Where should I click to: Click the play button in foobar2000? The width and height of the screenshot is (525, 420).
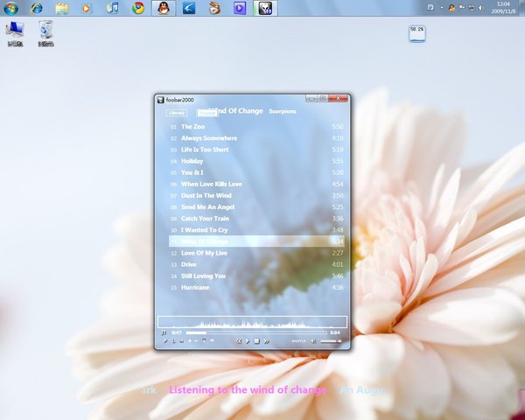point(248,341)
